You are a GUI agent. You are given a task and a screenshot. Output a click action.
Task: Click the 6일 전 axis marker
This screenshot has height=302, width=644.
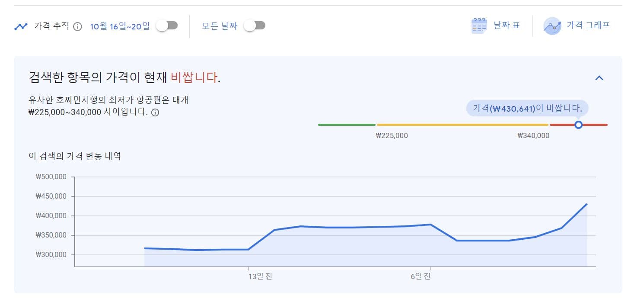[421, 276]
